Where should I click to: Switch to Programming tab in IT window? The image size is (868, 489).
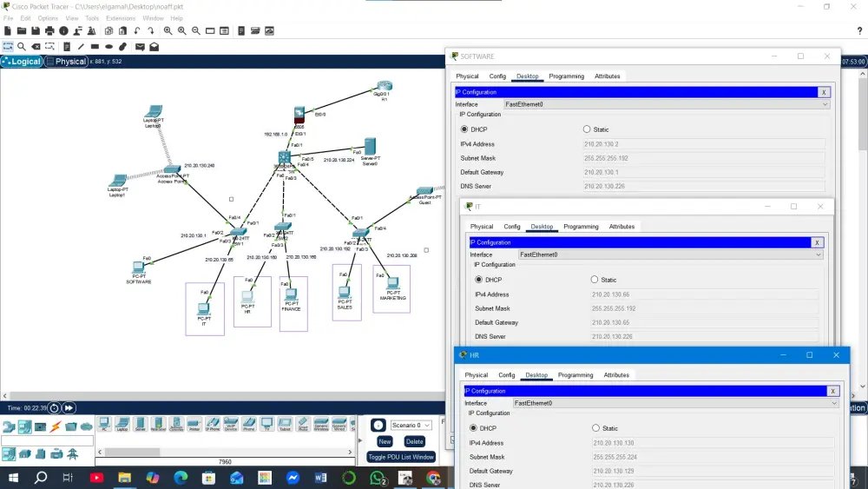tap(581, 227)
